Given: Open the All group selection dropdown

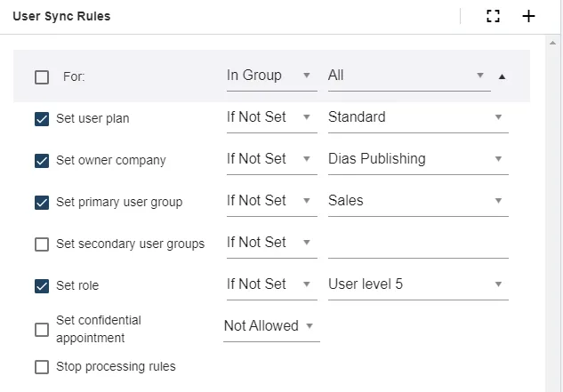Looking at the screenshot, I should pos(407,76).
